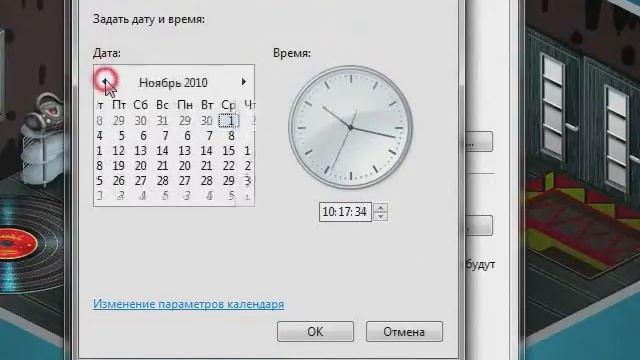The width and height of the screenshot is (640, 360).
Task: Select day 13 in the Сб column
Action: point(141,151)
